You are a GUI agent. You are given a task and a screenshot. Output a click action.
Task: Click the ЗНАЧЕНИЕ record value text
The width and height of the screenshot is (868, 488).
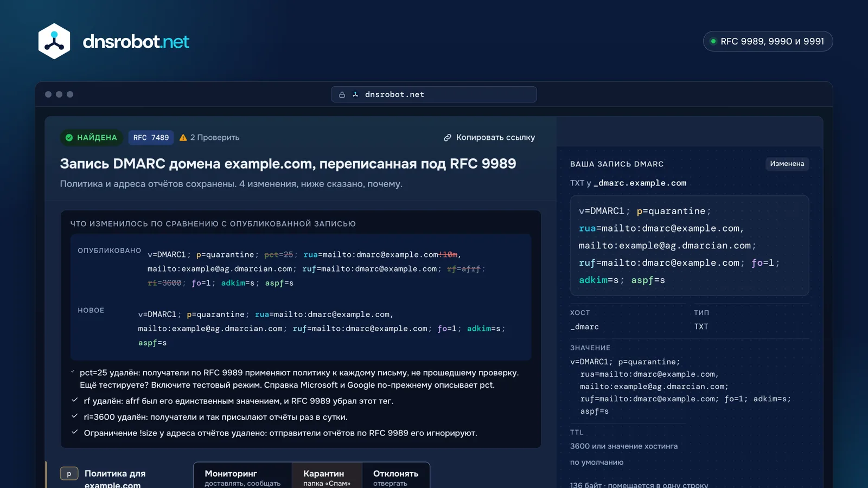pos(680,387)
